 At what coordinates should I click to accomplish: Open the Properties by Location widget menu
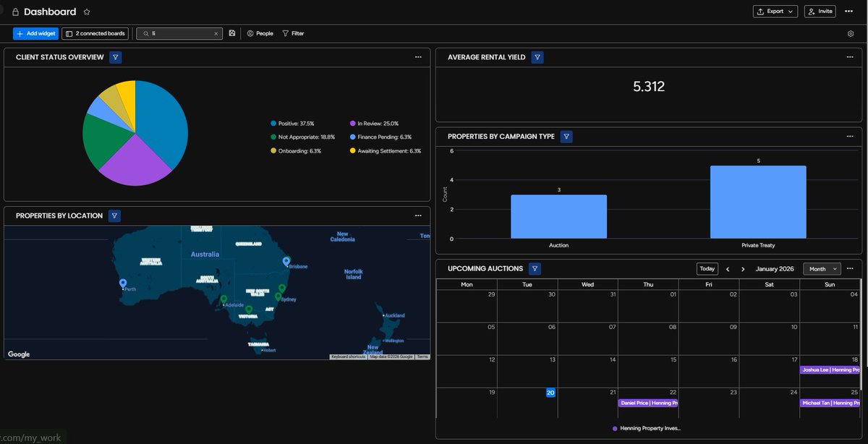418,215
